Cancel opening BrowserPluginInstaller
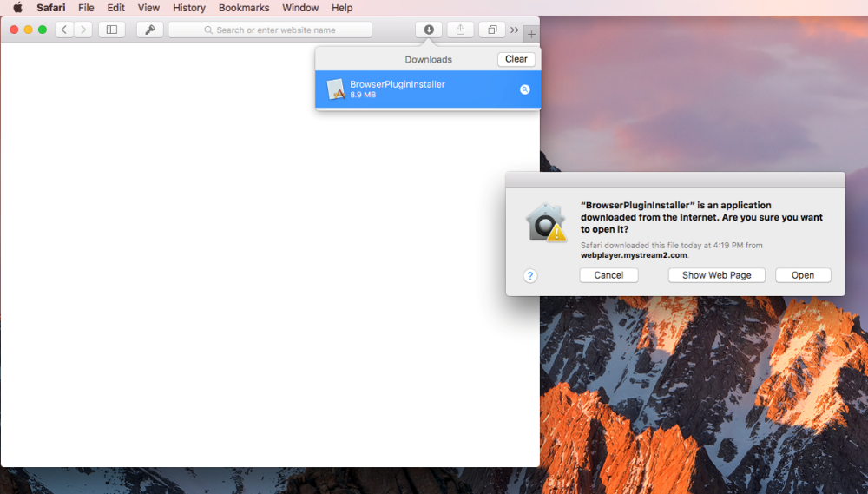The height and width of the screenshot is (494, 868). (608, 275)
